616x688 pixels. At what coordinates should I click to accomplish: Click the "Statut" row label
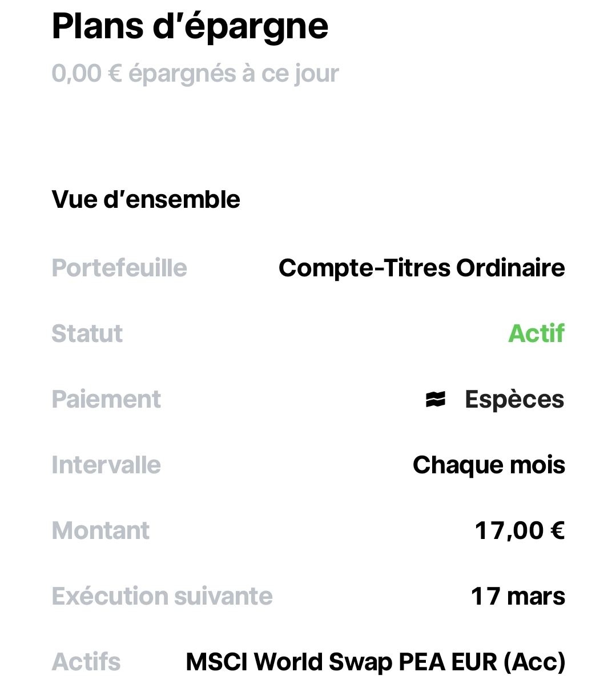point(87,333)
